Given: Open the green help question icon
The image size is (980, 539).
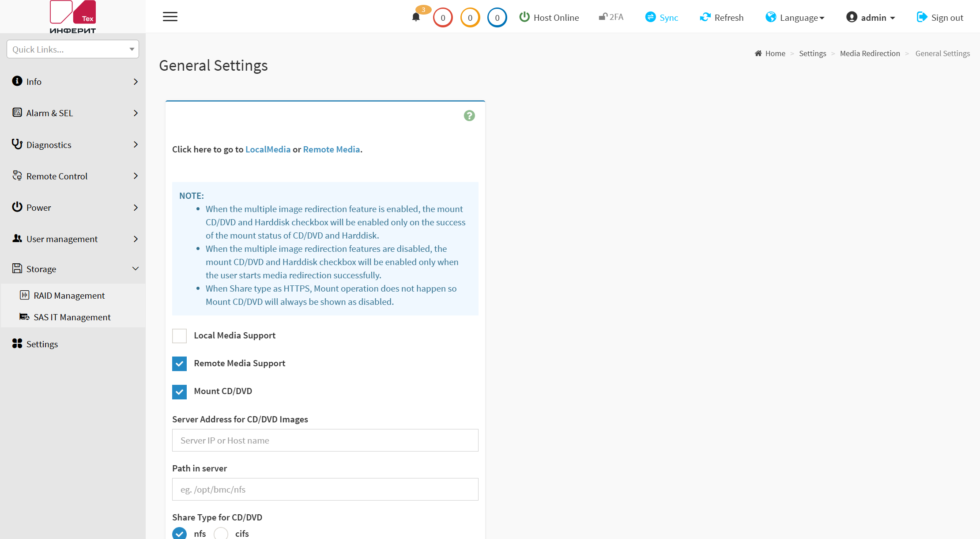Looking at the screenshot, I should (469, 116).
